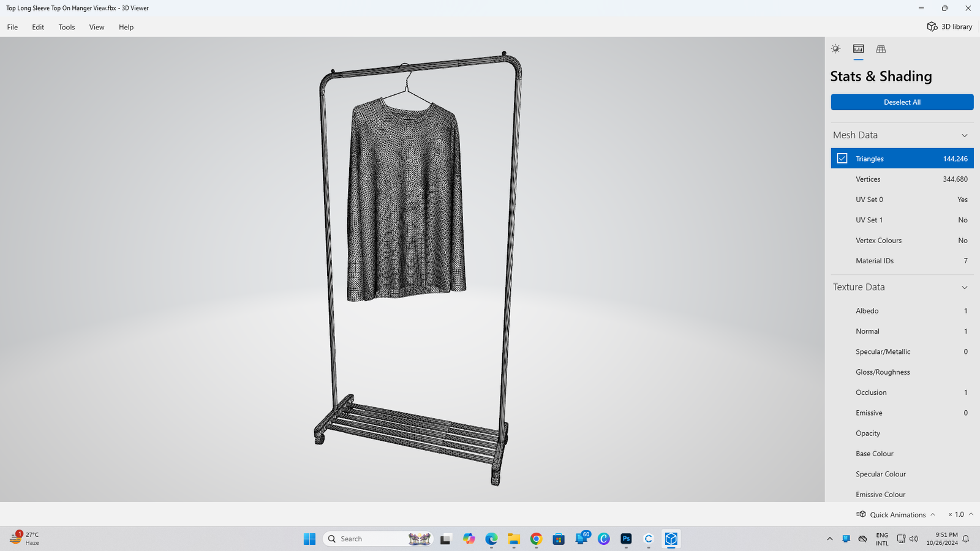Viewport: 980px width, 551px height.
Task: Open the weather widget showing Haze
Action: (24, 539)
